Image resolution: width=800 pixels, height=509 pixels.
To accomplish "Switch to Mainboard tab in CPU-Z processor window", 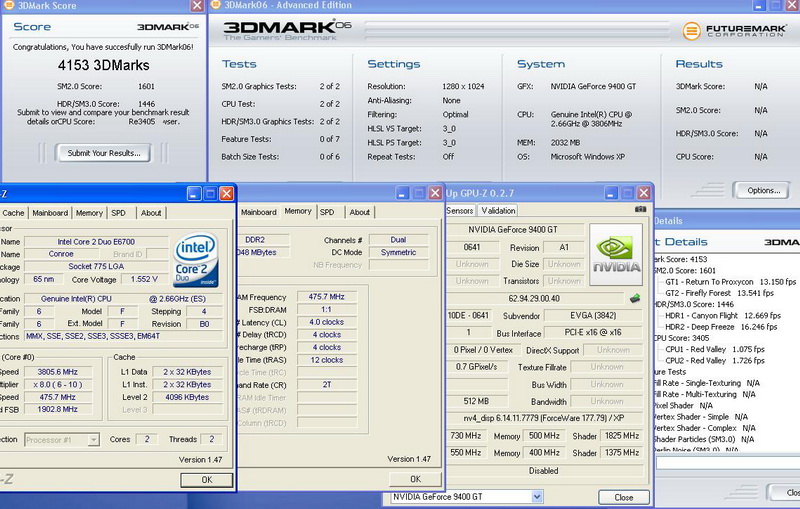I will click(50, 213).
